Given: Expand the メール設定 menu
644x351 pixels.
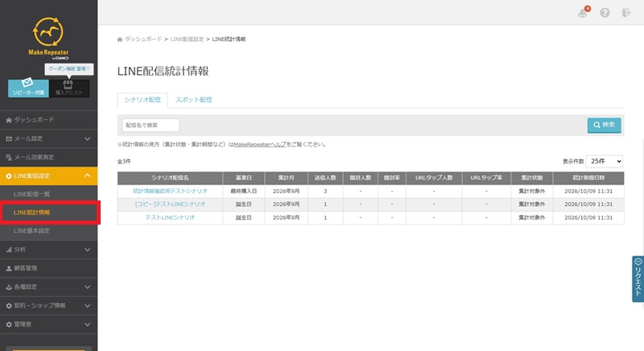Looking at the screenshot, I should tap(48, 138).
